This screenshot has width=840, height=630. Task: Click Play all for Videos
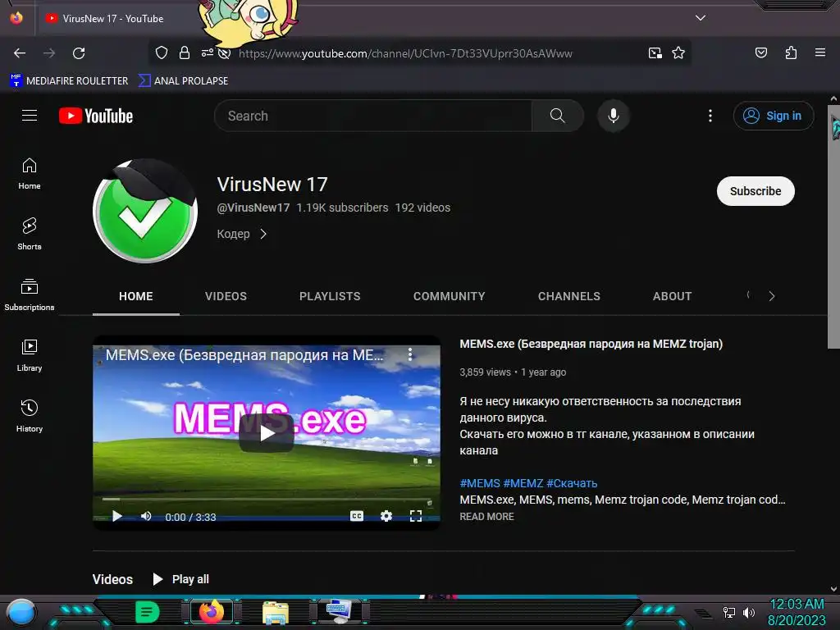[x=181, y=579]
